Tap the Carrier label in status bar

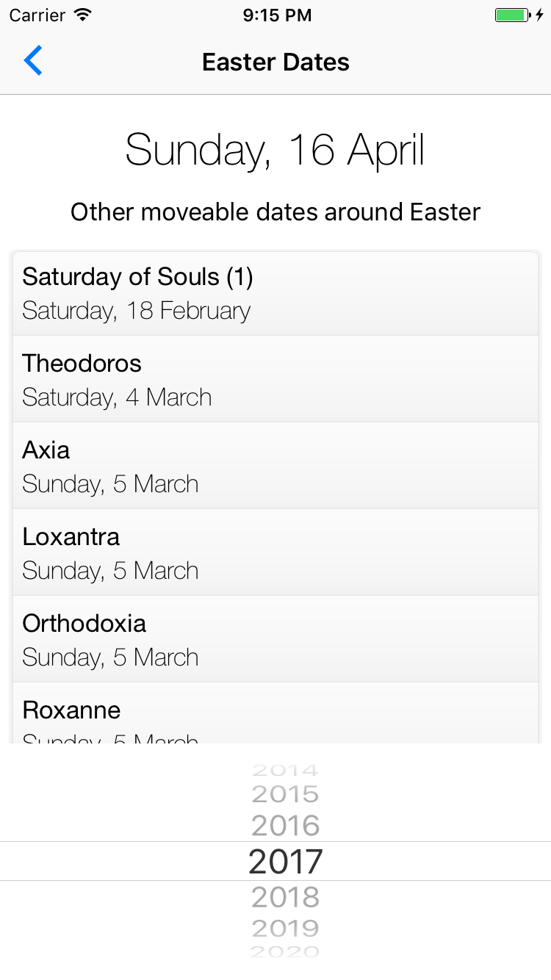38,15
